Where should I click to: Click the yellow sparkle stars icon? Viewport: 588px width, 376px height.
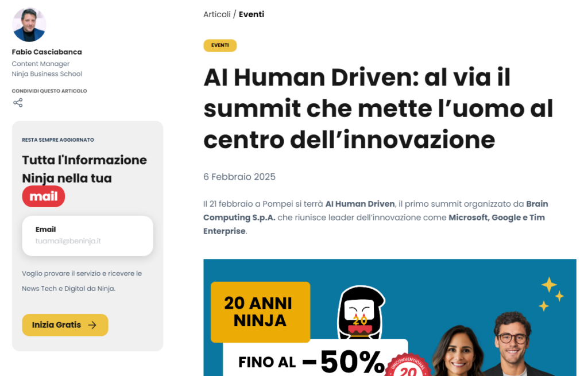pyautogui.click(x=552, y=294)
